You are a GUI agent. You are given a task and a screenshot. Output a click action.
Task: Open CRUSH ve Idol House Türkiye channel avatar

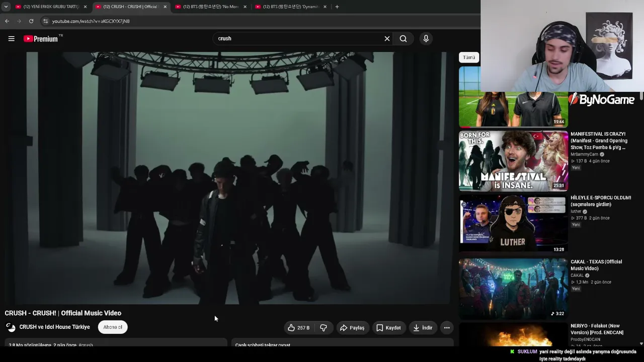click(11, 327)
